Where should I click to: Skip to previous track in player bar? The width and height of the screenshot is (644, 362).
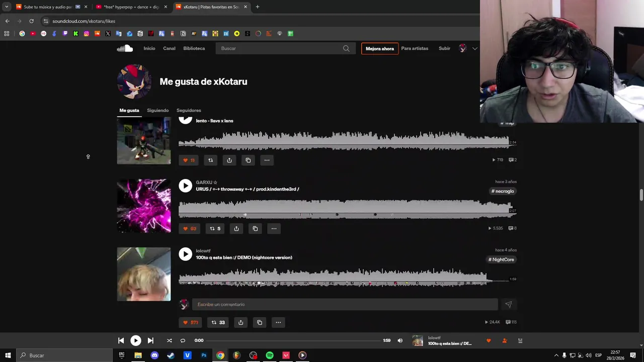point(121,340)
